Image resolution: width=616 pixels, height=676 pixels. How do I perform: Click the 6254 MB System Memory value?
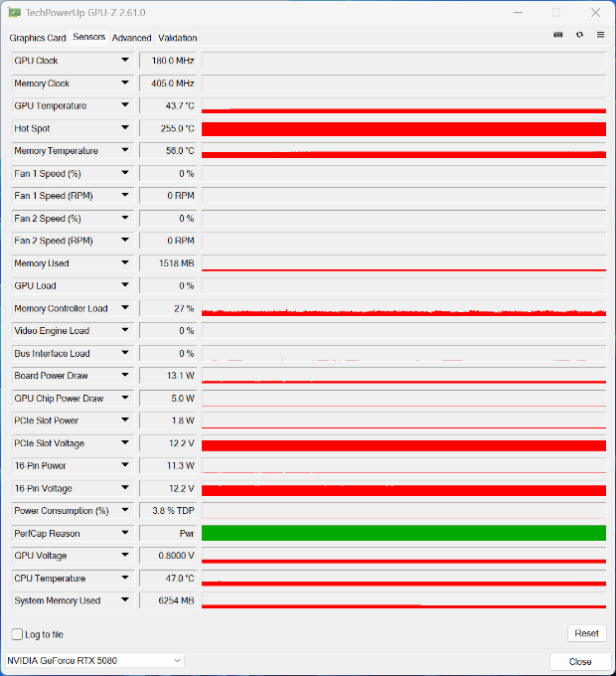(168, 600)
